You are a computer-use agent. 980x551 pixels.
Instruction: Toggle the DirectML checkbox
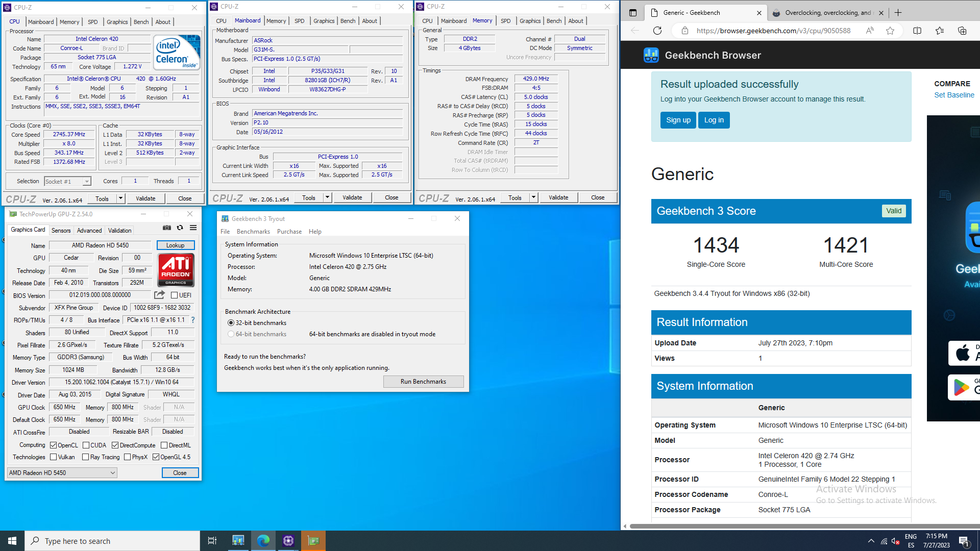(x=164, y=445)
